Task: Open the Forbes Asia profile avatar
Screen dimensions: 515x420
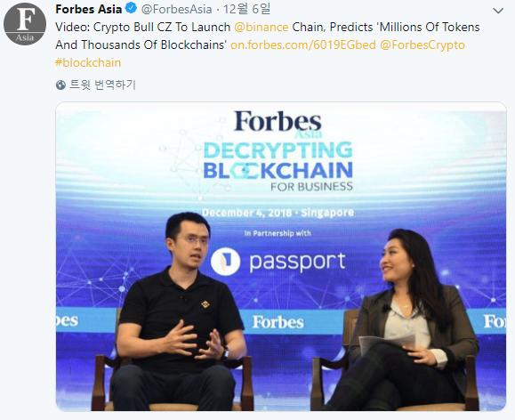Action: (25, 24)
